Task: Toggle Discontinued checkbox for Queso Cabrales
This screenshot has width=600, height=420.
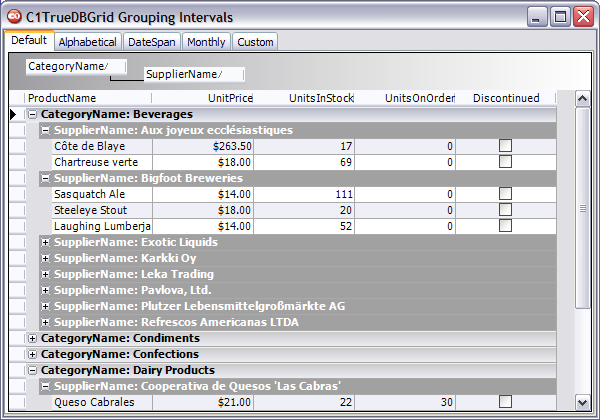Action: [x=505, y=402]
